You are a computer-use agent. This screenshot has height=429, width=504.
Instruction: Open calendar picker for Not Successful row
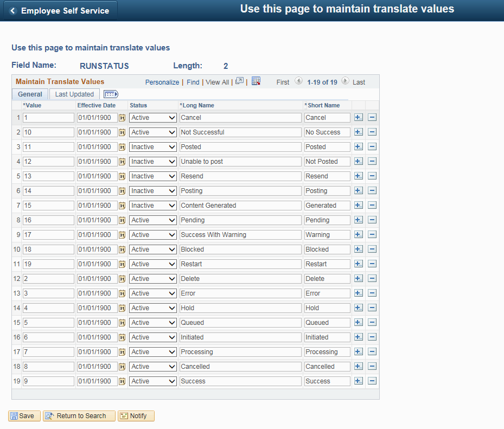122,132
